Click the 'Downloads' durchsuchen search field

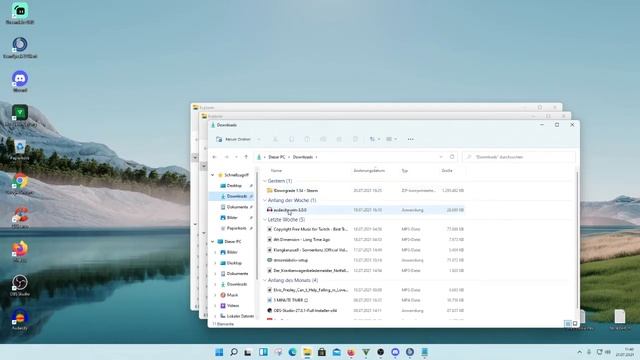[519, 157]
